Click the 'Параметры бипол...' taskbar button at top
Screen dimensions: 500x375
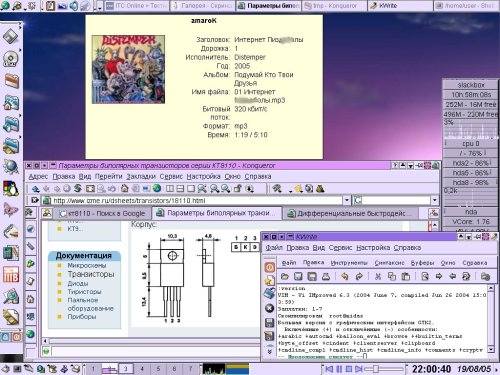(269, 6)
